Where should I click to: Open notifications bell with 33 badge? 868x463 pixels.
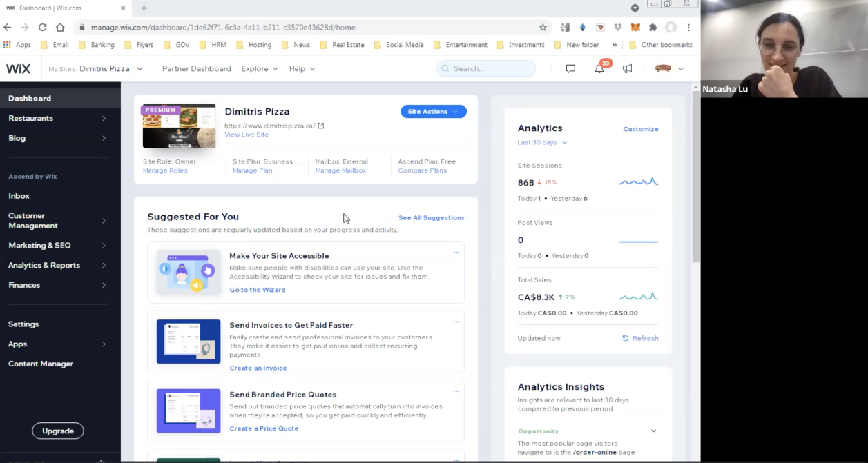599,68
